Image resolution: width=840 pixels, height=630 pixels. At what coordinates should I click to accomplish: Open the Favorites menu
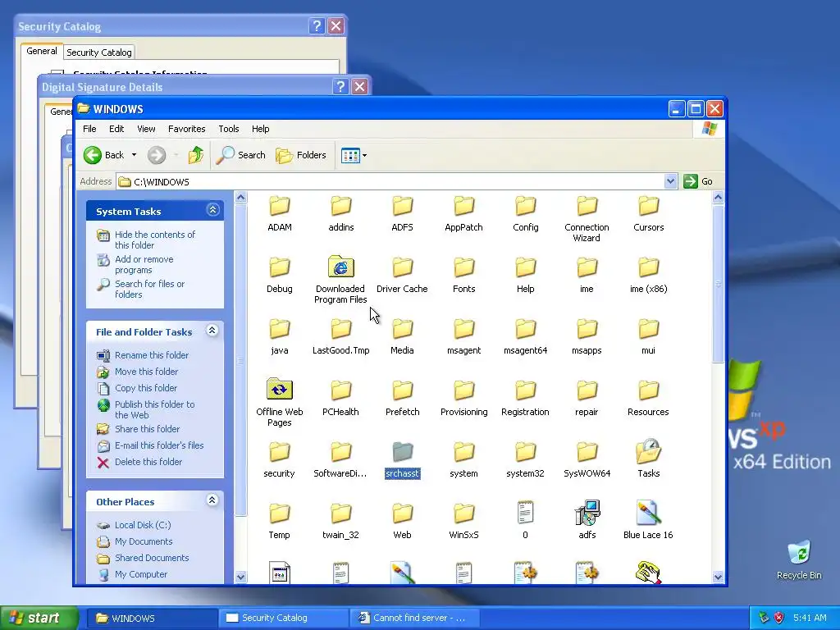pos(186,129)
